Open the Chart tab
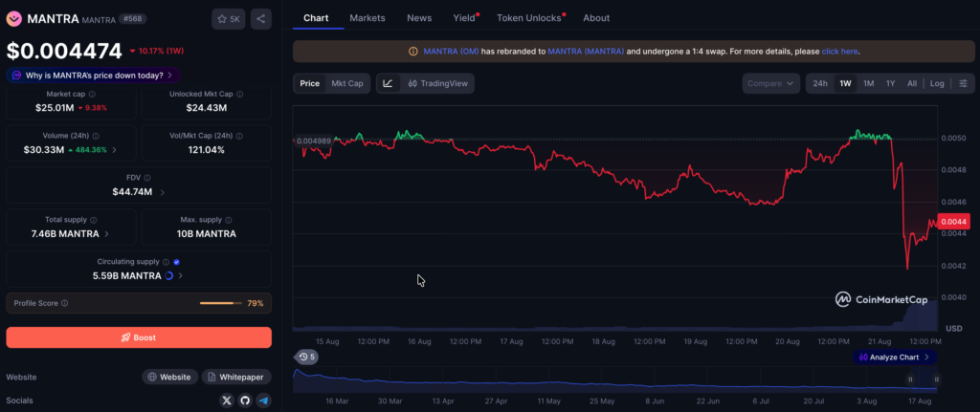The height and width of the screenshot is (412, 980). (x=316, y=18)
